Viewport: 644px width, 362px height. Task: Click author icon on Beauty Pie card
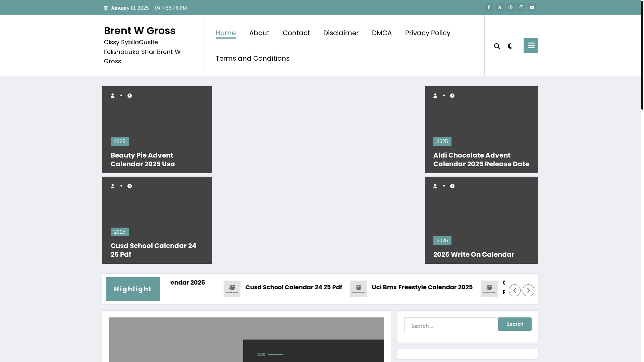pyautogui.click(x=113, y=96)
